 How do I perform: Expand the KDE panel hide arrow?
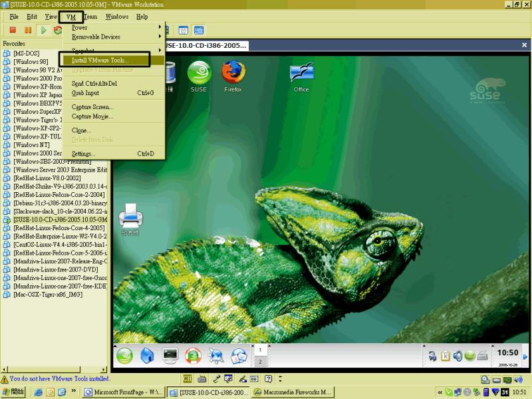coord(525,356)
